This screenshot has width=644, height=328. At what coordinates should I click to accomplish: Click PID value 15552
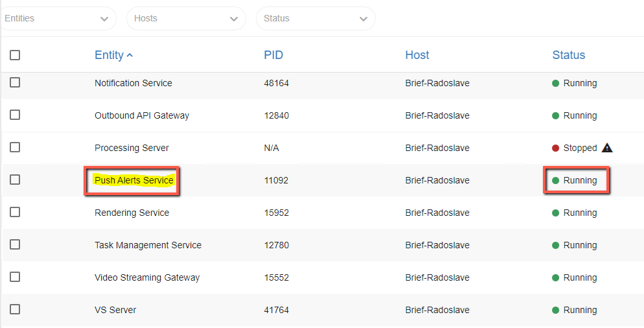(277, 278)
